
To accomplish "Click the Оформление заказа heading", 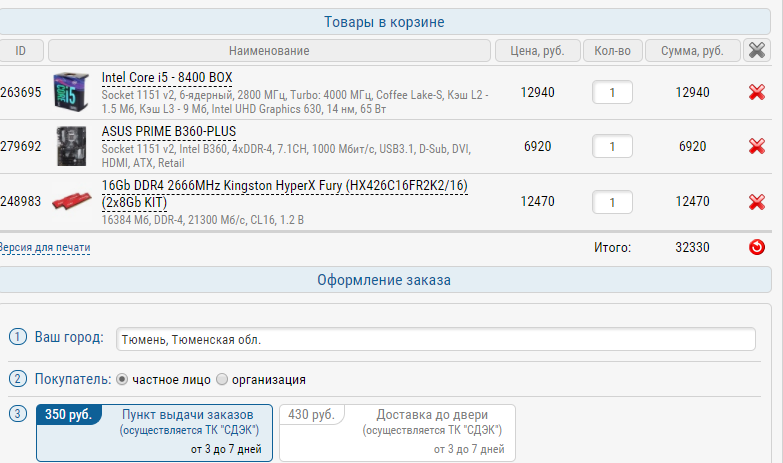I will tap(384, 280).
